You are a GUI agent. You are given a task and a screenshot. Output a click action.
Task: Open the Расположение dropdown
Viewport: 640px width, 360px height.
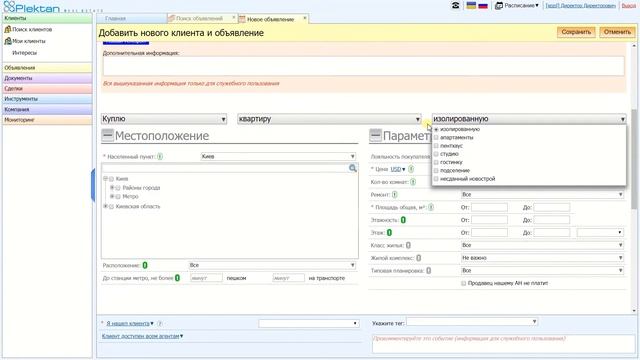coord(273,265)
